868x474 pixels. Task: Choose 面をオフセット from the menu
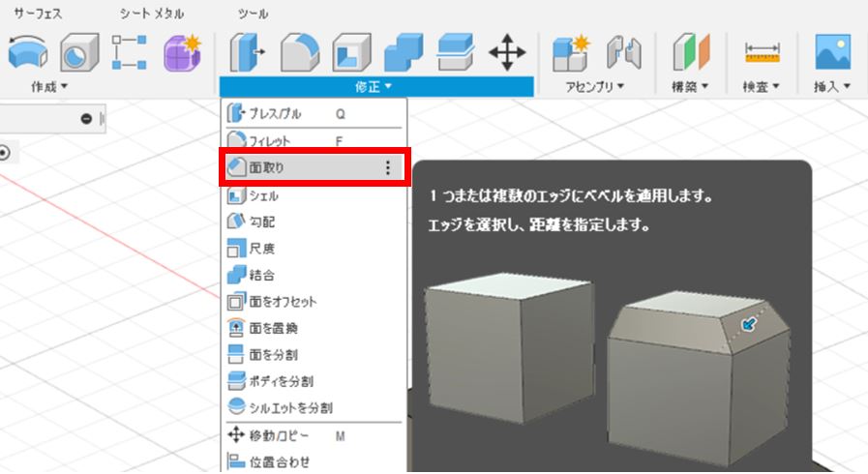tap(314, 302)
